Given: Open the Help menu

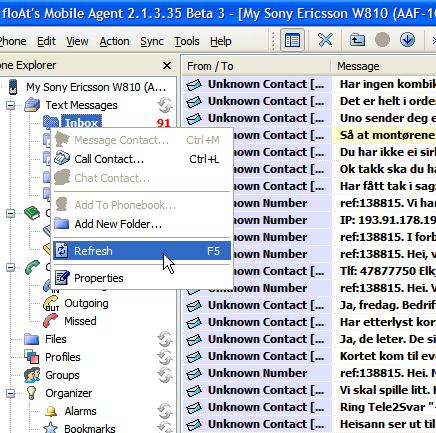Looking at the screenshot, I should tap(221, 41).
